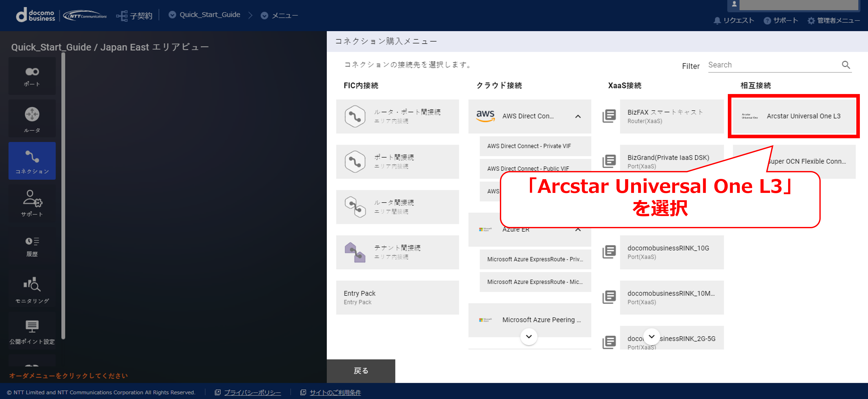The height and width of the screenshot is (399, 868).
Task: Click the NTT Communications logo
Action: pyautogui.click(x=85, y=16)
